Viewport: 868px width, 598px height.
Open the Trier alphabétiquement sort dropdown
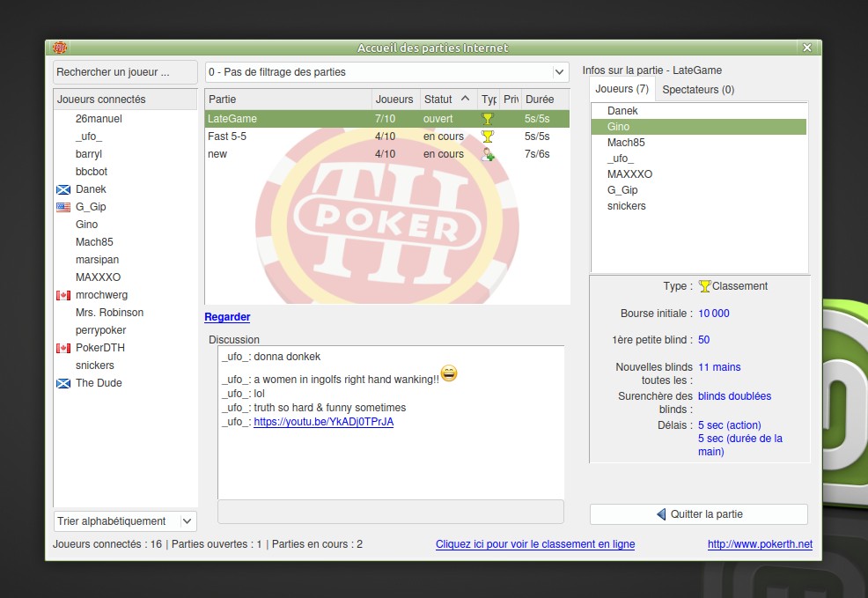pos(125,521)
